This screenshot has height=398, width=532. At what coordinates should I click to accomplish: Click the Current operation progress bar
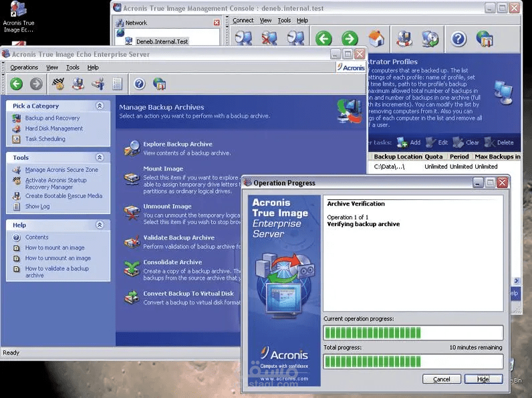tap(413, 333)
